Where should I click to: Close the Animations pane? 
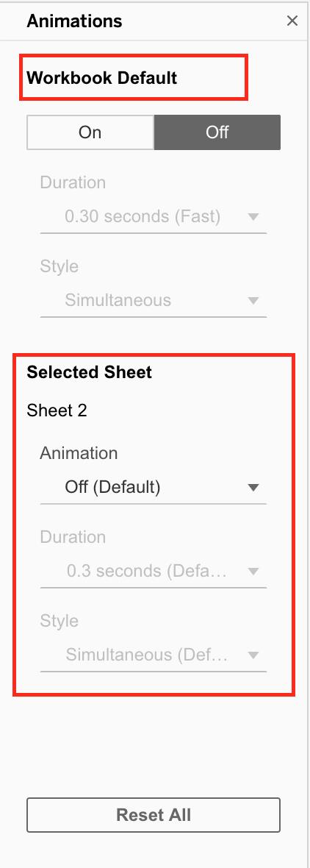click(x=292, y=21)
